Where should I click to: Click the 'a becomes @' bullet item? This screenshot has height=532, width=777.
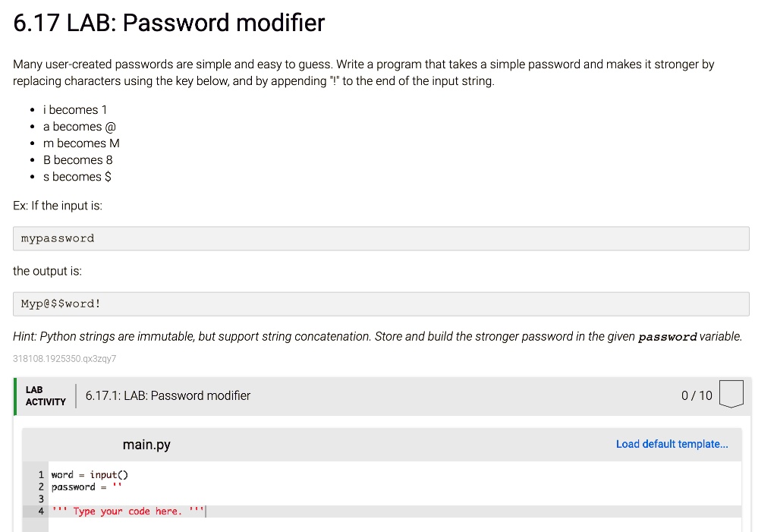(79, 127)
